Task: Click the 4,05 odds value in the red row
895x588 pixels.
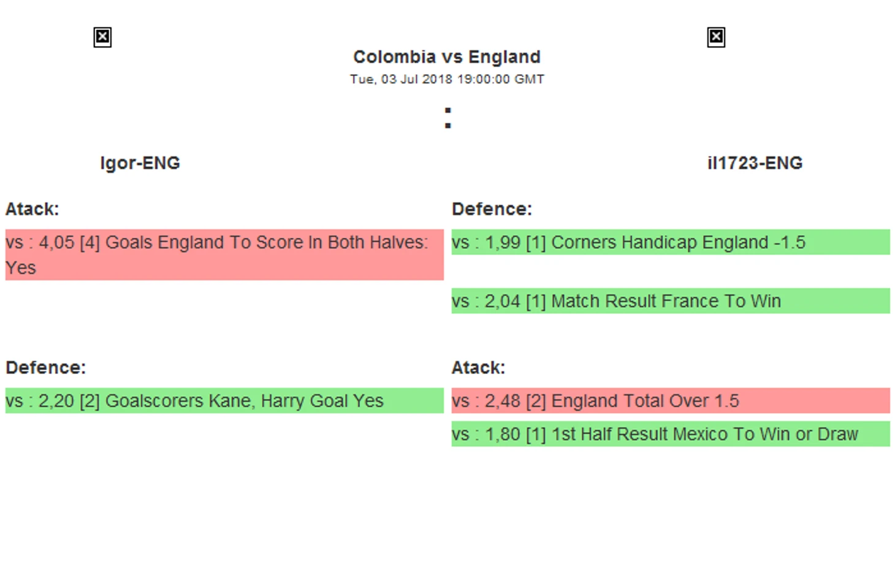Action: (56, 243)
